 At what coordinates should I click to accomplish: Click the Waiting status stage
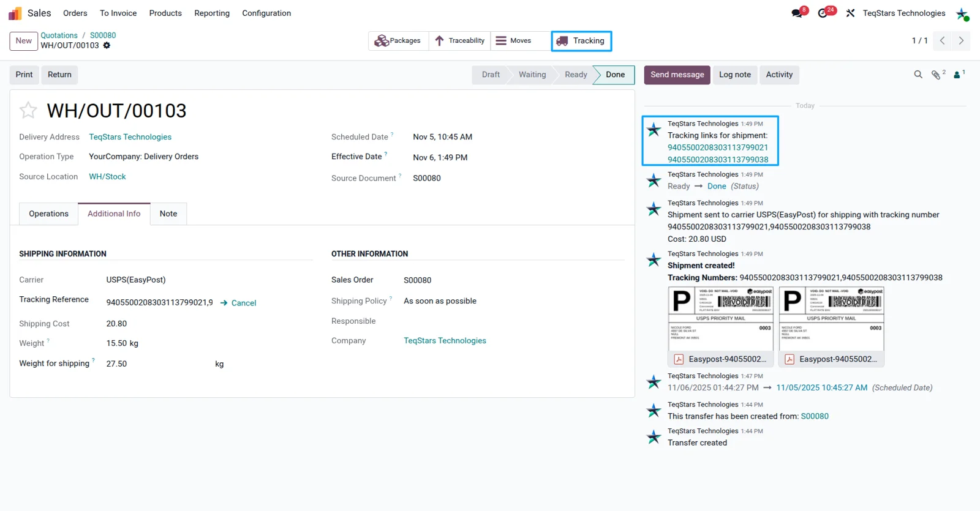point(532,75)
